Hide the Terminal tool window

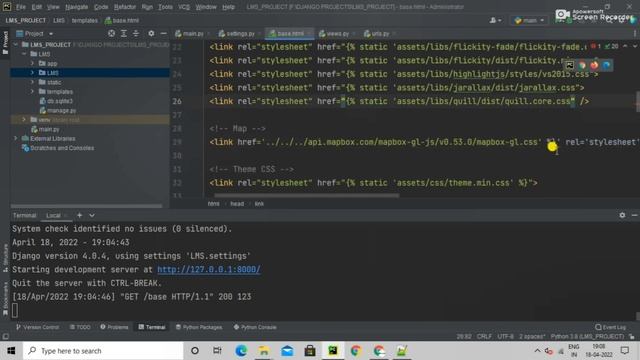pos(634,215)
